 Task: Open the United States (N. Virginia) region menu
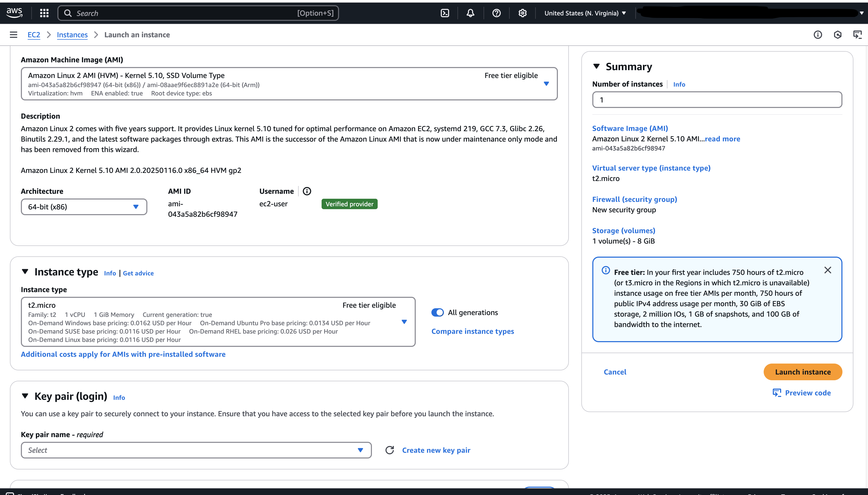tap(585, 13)
